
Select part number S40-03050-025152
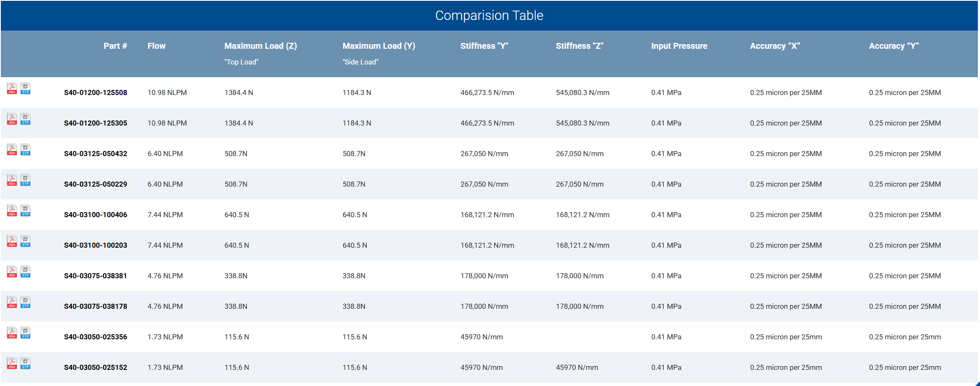pos(95,367)
